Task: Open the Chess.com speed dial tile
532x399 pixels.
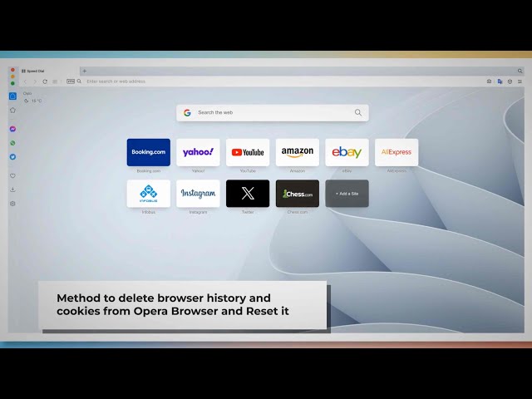Action: point(298,194)
